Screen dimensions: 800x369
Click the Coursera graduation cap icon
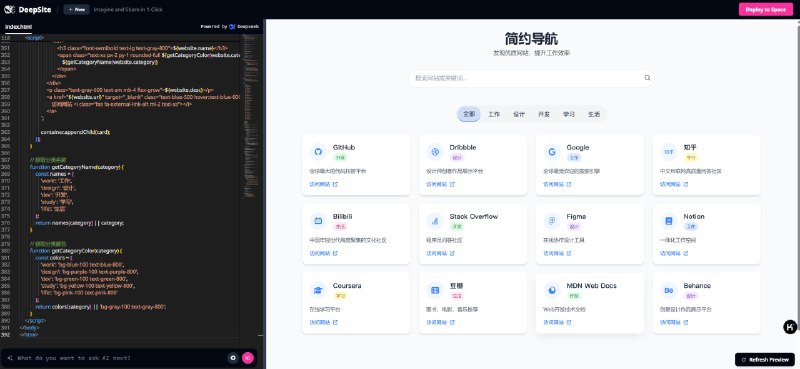point(318,290)
